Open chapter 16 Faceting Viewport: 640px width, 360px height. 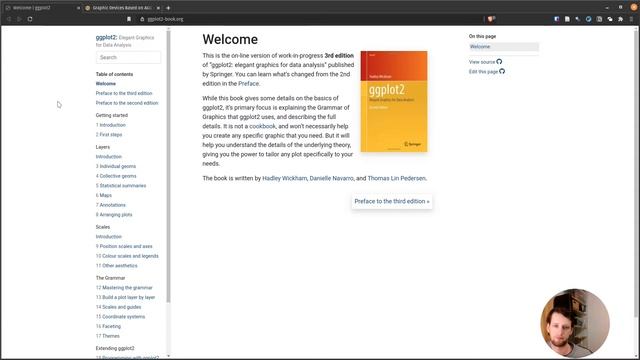point(108,327)
